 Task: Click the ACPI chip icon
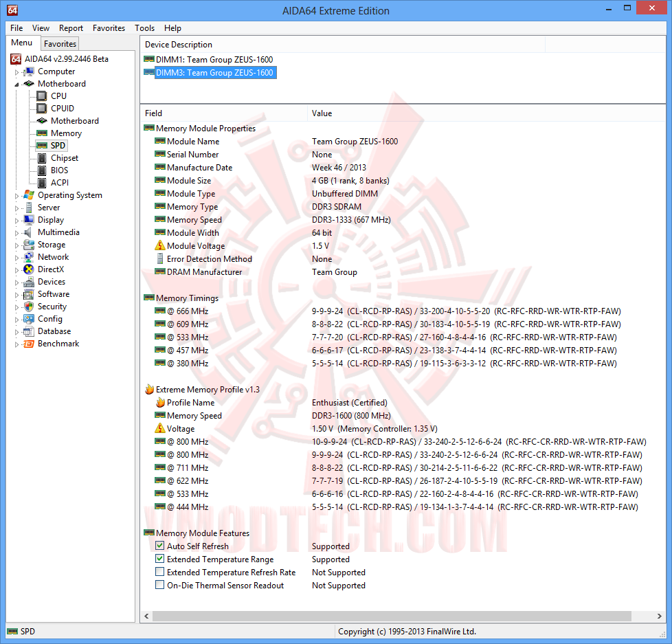pyautogui.click(x=42, y=183)
